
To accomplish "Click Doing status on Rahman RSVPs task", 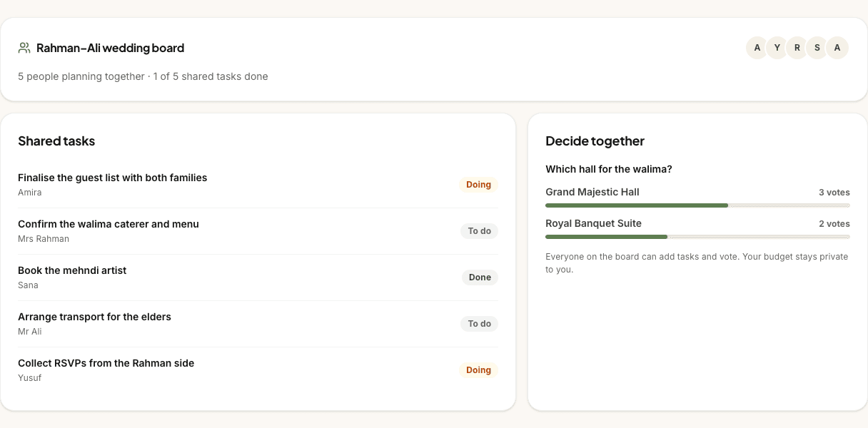I will click(x=478, y=370).
